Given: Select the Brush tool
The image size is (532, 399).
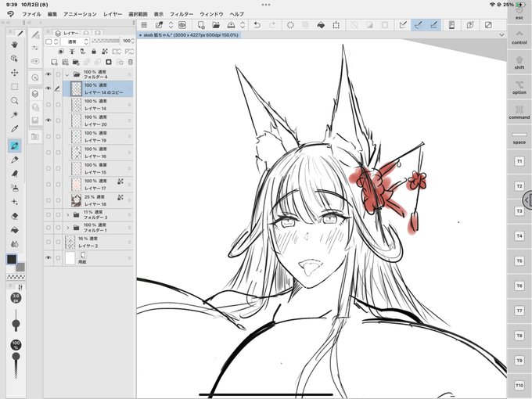Looking at the screenshot, I should tap(15, 174).
